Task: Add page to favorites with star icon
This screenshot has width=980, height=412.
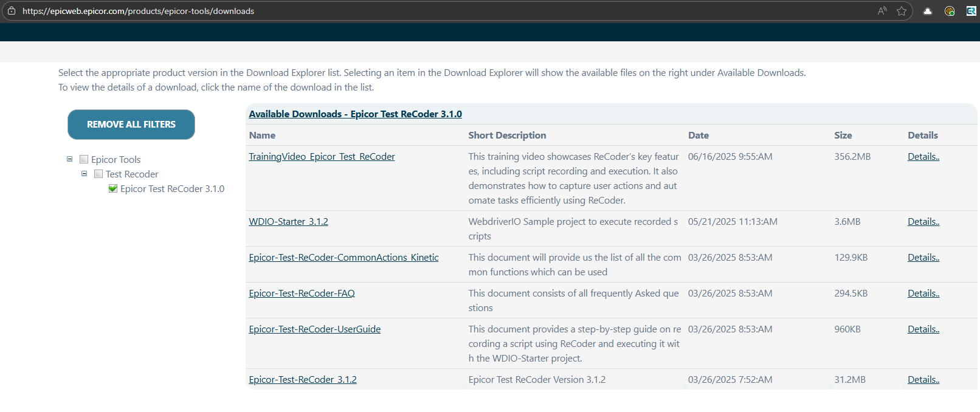Action: pyautogui.click(x=902, y=11)
